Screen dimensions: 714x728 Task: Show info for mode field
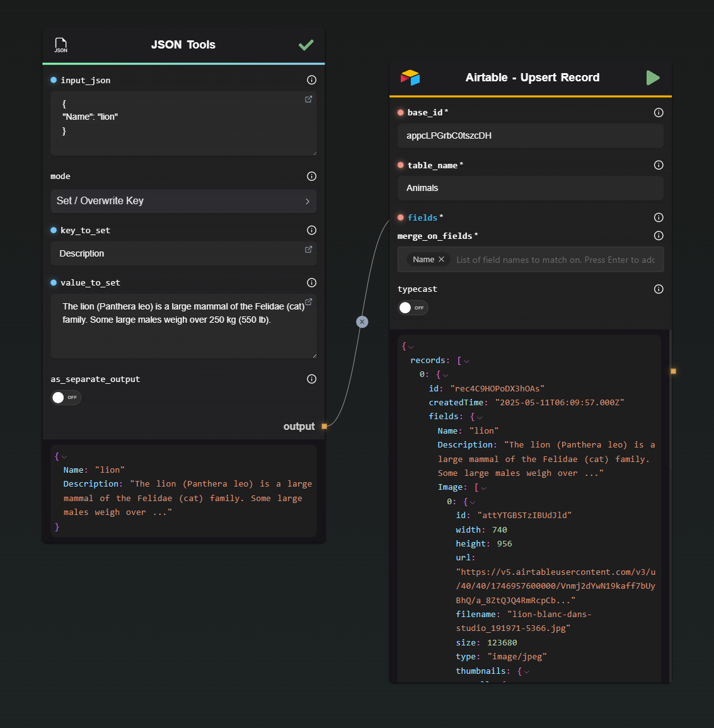click(x=311, y=176)
